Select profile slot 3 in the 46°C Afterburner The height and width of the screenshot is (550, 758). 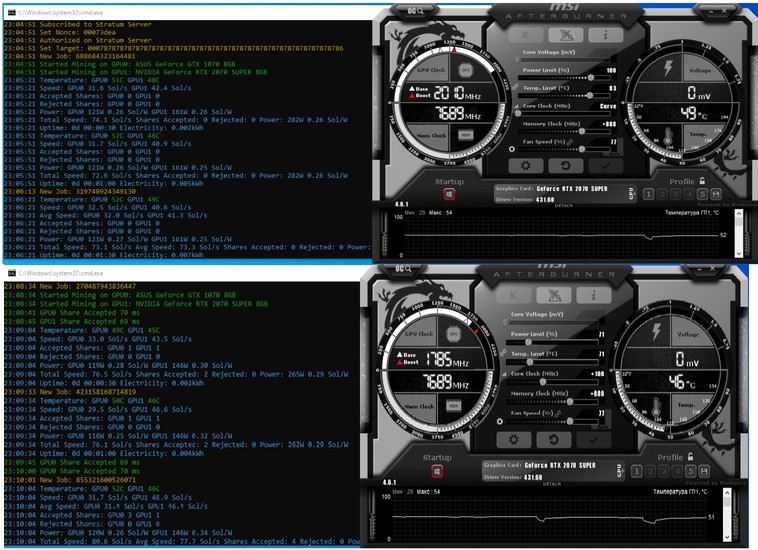[x=664, y=471]
